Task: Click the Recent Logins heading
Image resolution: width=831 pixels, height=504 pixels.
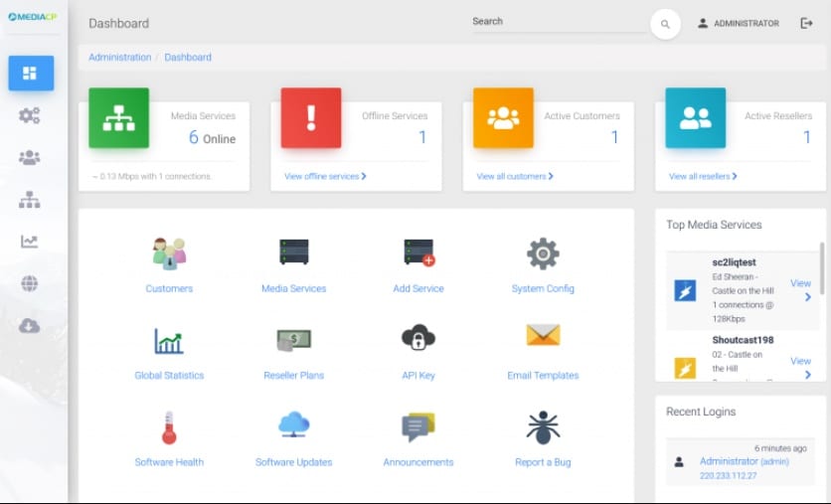Action: coord(701,412)
